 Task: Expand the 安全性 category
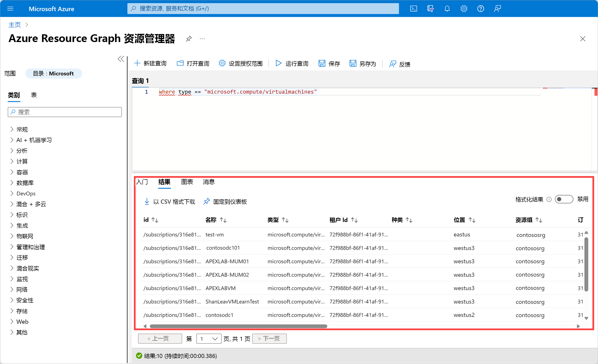click(x=12, y=300)
